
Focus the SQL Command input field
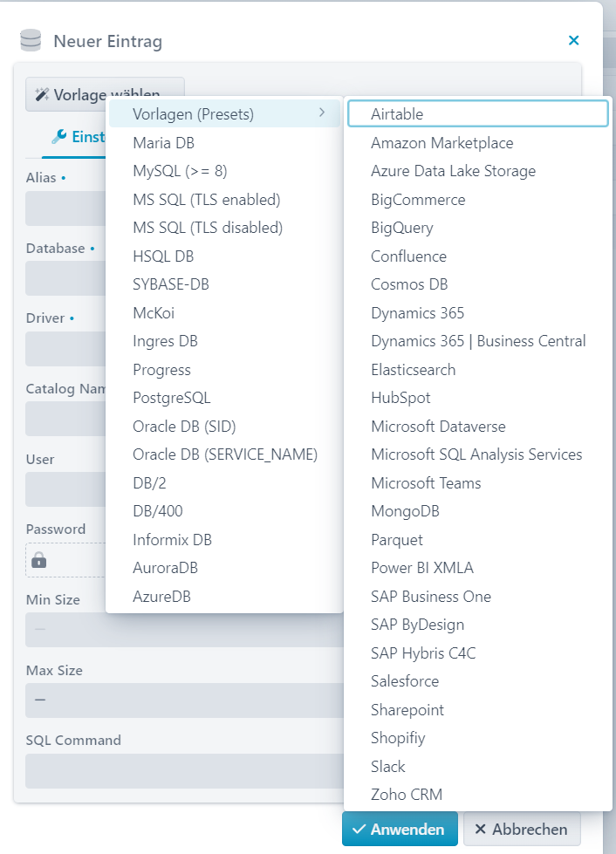coord(185,770)
